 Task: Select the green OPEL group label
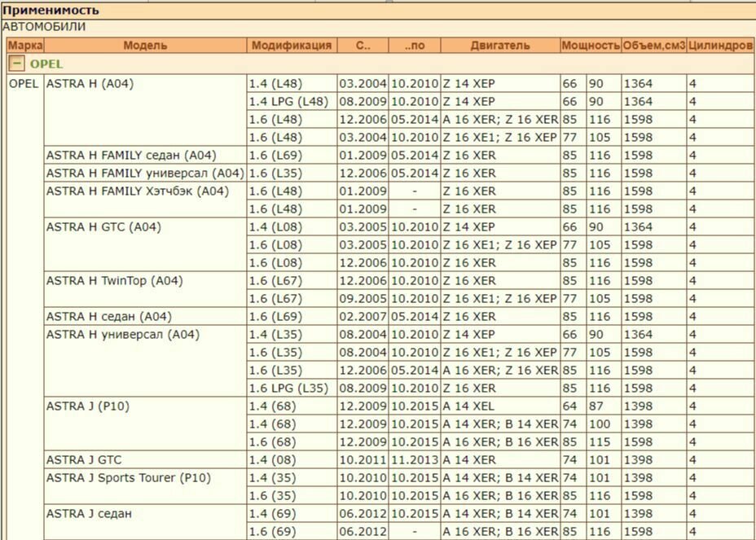click(x=46, y=64)
